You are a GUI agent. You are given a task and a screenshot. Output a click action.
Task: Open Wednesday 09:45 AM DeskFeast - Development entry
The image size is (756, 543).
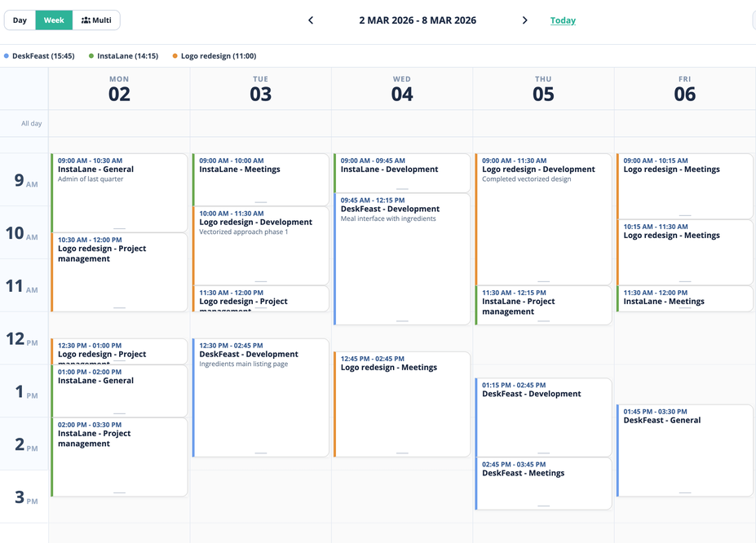401,259
